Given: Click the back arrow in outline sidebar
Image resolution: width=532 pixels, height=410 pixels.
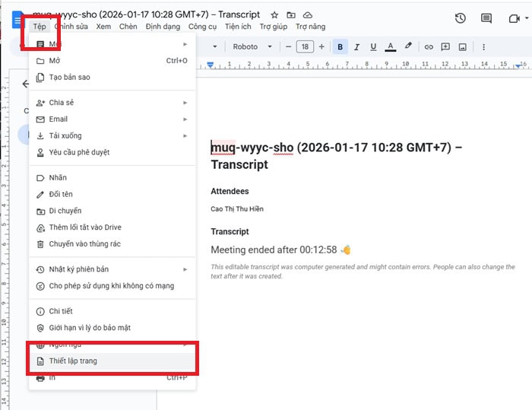Looking at the screenshot, I should (x=25, y=84).
